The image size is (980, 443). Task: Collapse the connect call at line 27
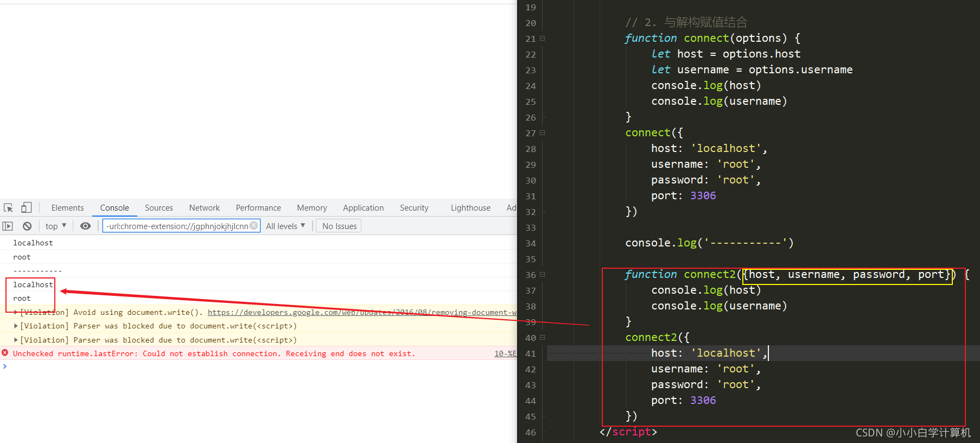(542, 133)
